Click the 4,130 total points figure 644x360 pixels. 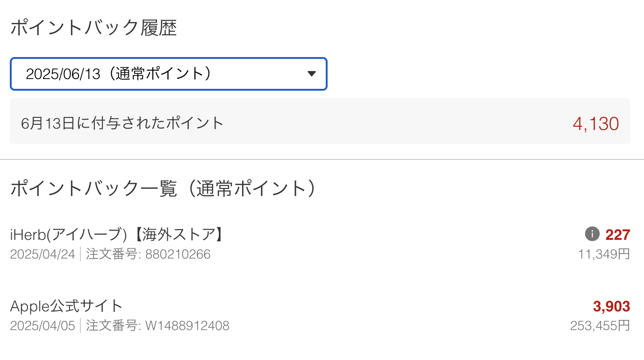click(595, 124)
